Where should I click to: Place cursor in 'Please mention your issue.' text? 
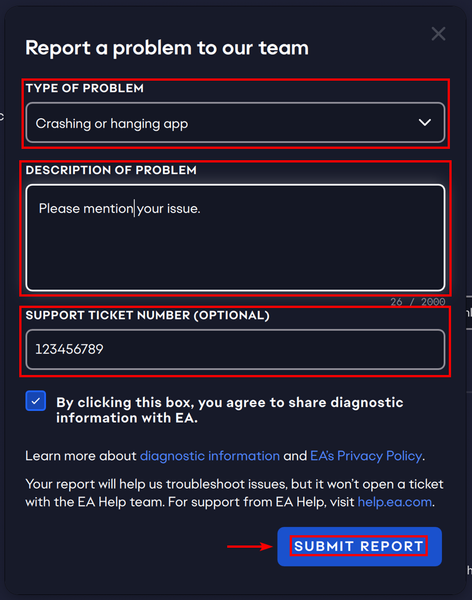click(119, 209)
